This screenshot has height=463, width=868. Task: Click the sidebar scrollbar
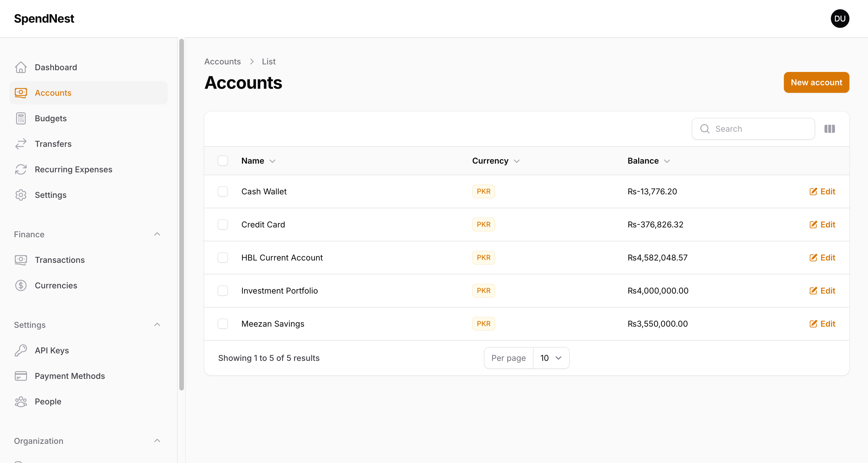click(x=182, y=214)
